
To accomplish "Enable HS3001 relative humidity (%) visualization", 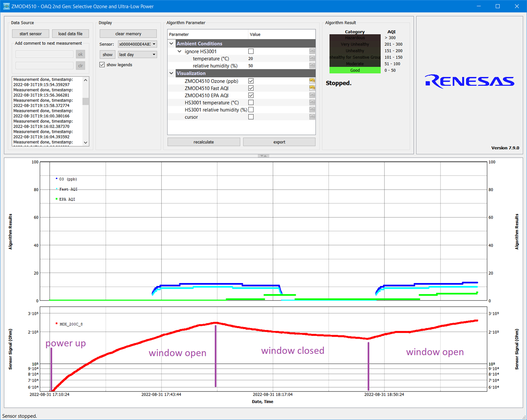I will (x=251, y=110).
